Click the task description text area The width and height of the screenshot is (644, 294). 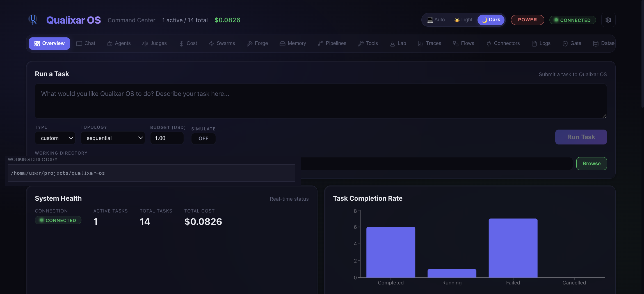click(321, 101)
